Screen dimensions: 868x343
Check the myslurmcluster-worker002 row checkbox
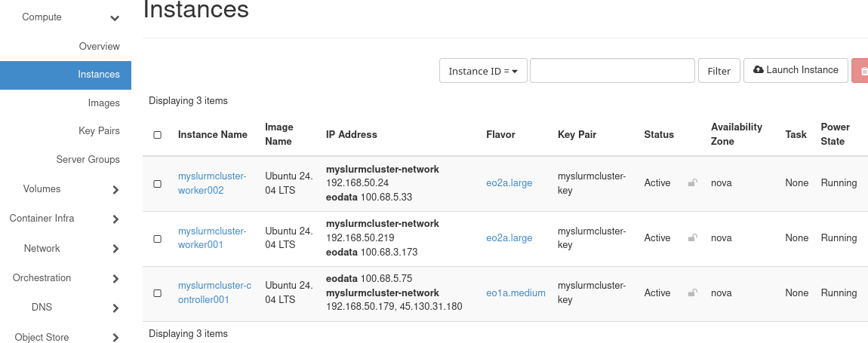coord(157,184)
